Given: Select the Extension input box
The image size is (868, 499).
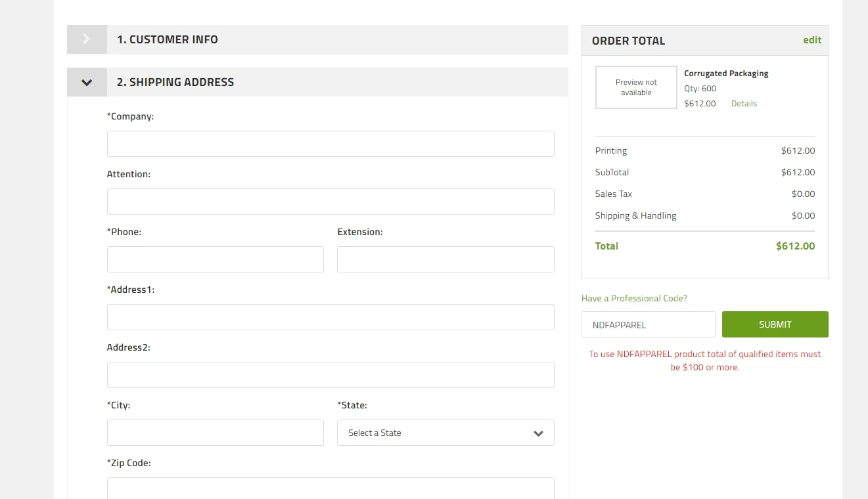Looking at the screenshot, I should [x=445, y=259].
